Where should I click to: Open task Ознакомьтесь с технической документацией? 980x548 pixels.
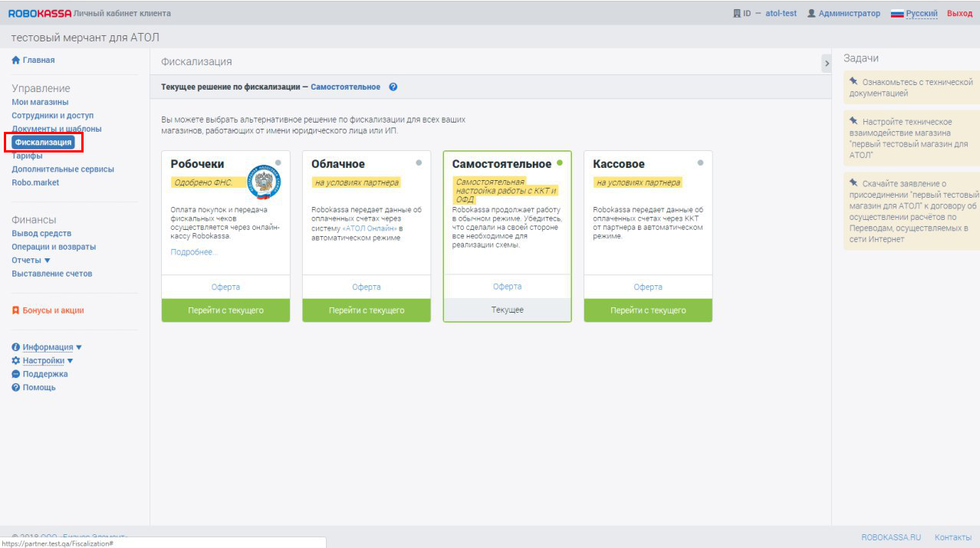tap(912, 87)
